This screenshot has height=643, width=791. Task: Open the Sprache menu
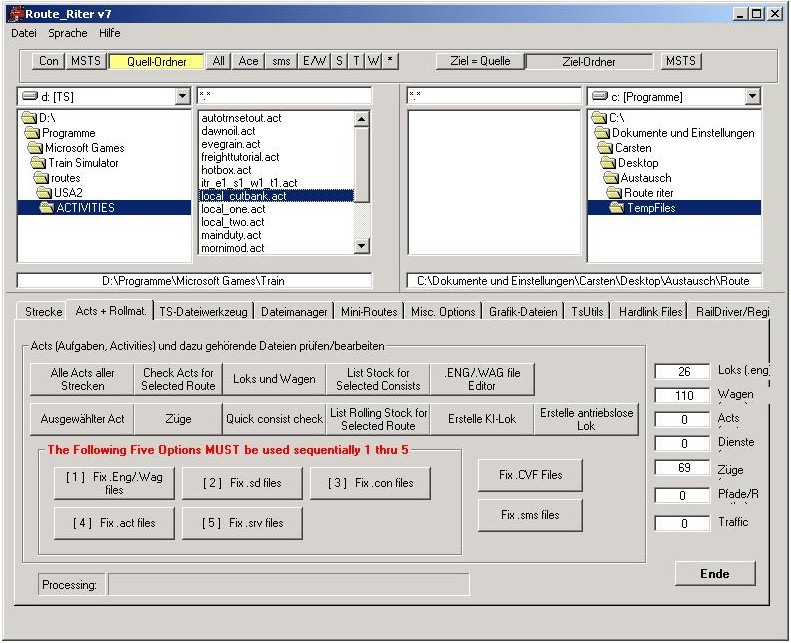pyautogui.click(x=68, y=33)
